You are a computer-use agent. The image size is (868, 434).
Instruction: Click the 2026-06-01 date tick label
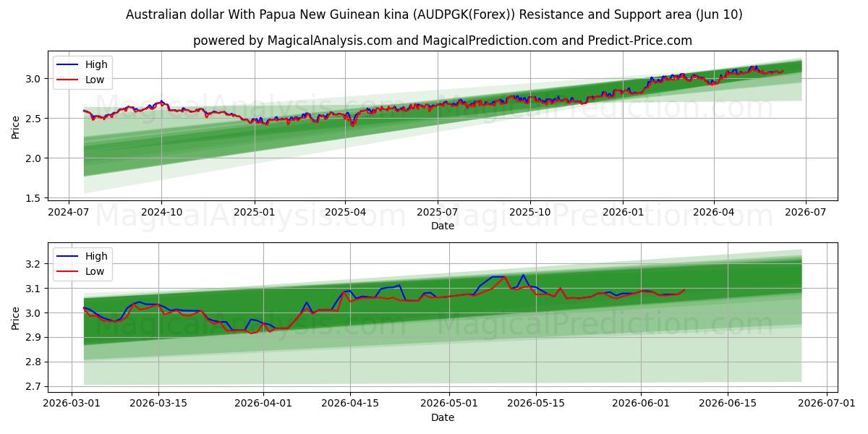pyautogui.click(x=642, y=404)
